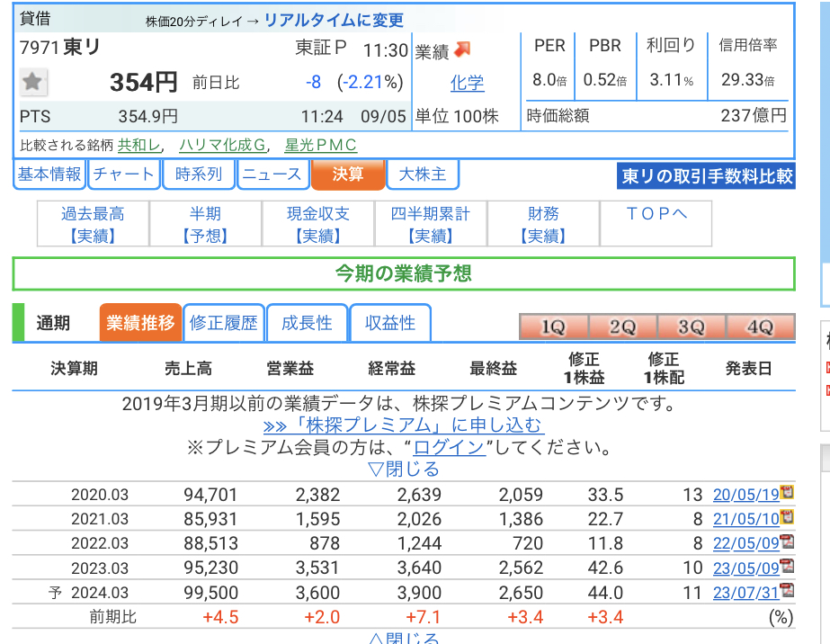Screen dimensions: 830x644
Task: Open announcement date 23/05/09
Action: click(x=745, y=568)
